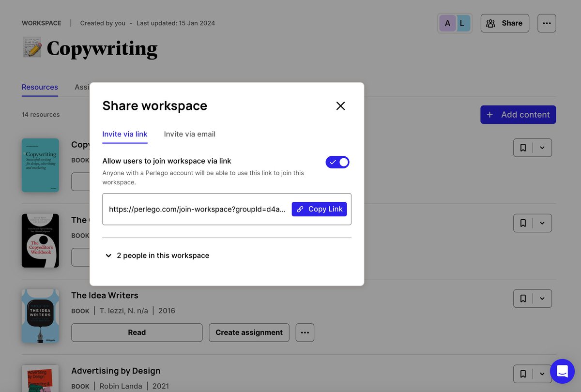Click the WORKSPACE label
This screenshot has width=581, height=392.
tap(42, 23)
